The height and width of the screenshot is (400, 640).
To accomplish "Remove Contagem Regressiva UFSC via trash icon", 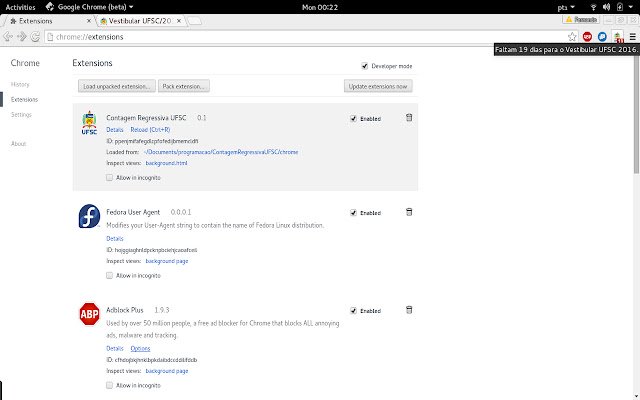I will [x=409, y=118].
